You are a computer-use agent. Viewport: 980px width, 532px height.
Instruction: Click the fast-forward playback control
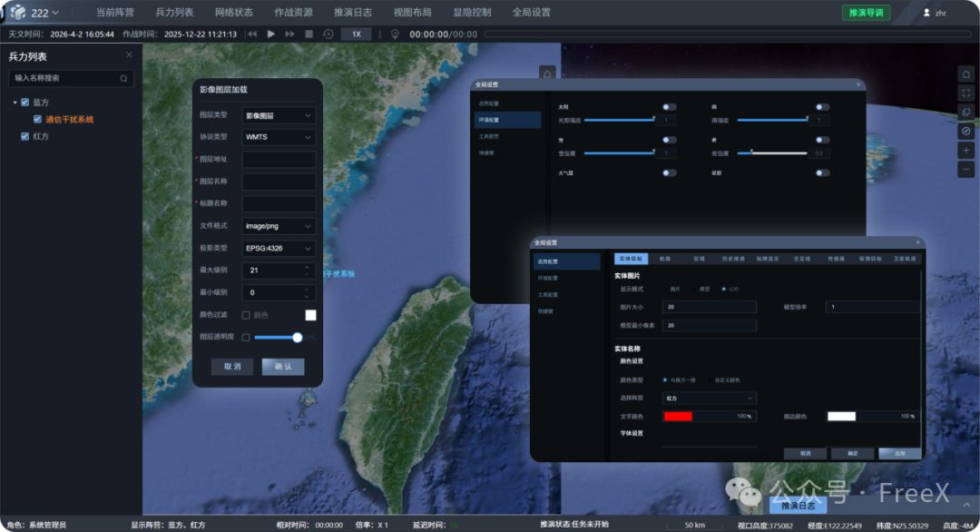[x=289, y=34]
